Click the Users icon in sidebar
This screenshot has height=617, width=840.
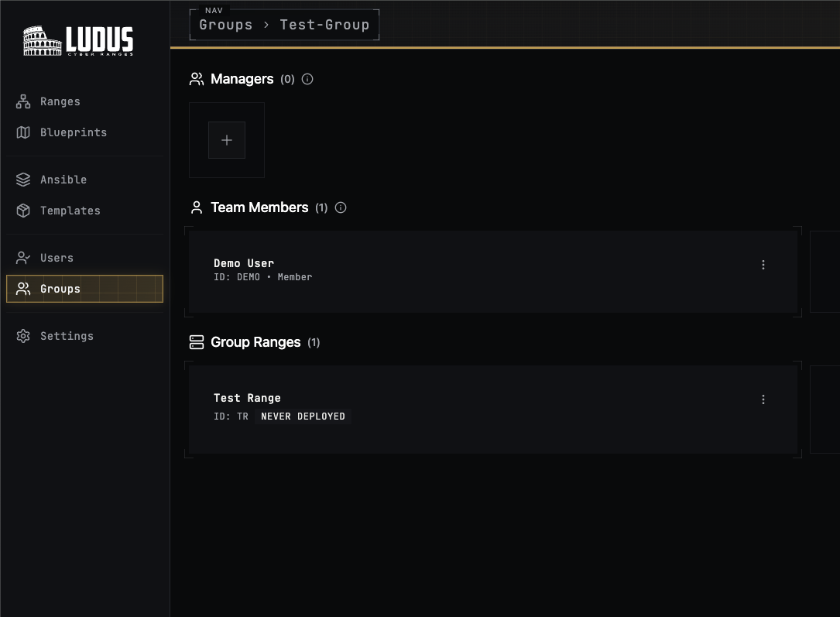click(x=23, y=258)
